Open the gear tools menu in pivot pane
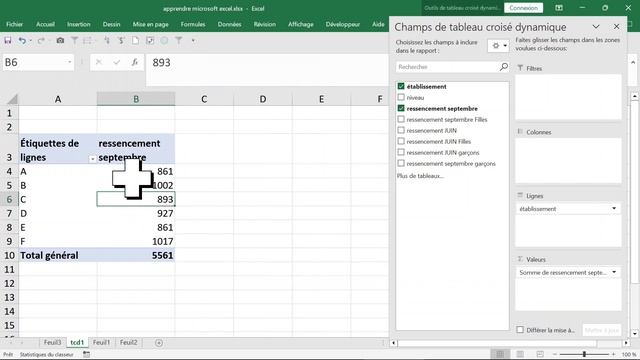The width and height of the screenshot is (640, 360). tap(498, 46)
